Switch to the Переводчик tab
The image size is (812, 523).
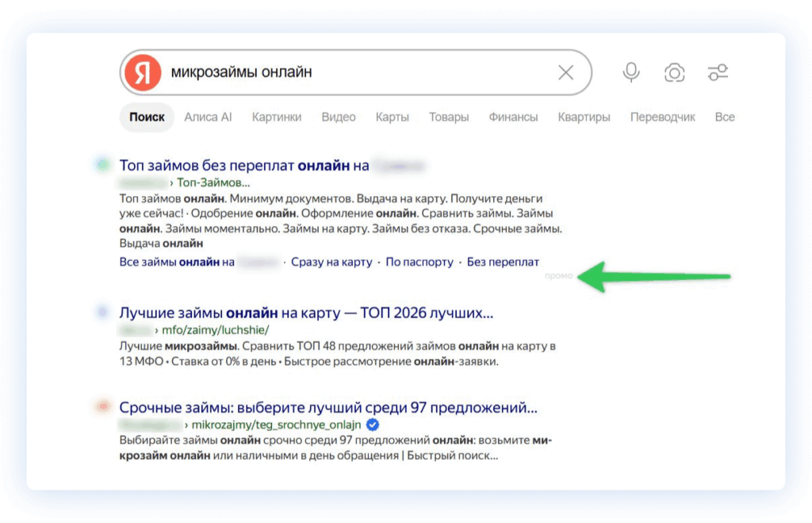click(662, 117)
